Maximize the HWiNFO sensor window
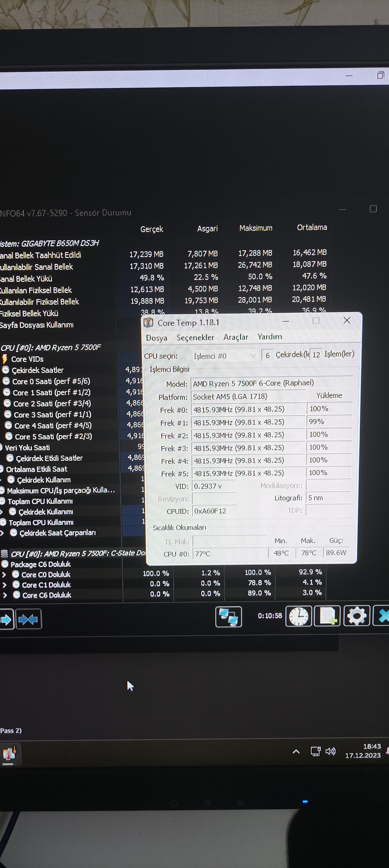The height and width of the screenshot is (868, 389). [x=373, y=209]
